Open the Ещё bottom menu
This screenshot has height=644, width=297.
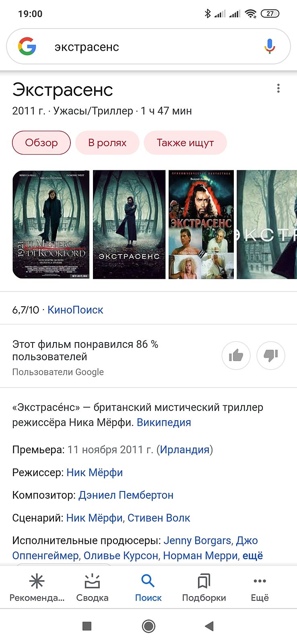tap(260, 587)
